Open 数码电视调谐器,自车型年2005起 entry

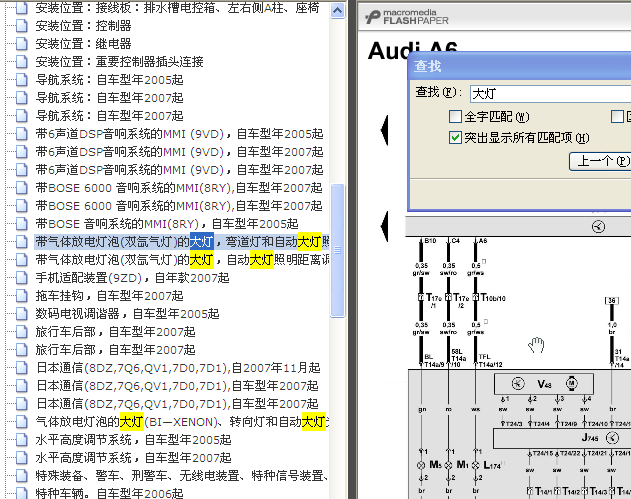pyautogui.click(x=128, y=313)
